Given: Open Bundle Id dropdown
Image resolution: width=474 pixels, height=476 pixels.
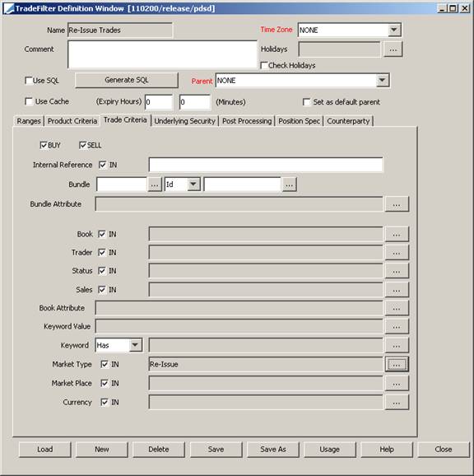Looking at the screenshot, I should pos(193,184).
